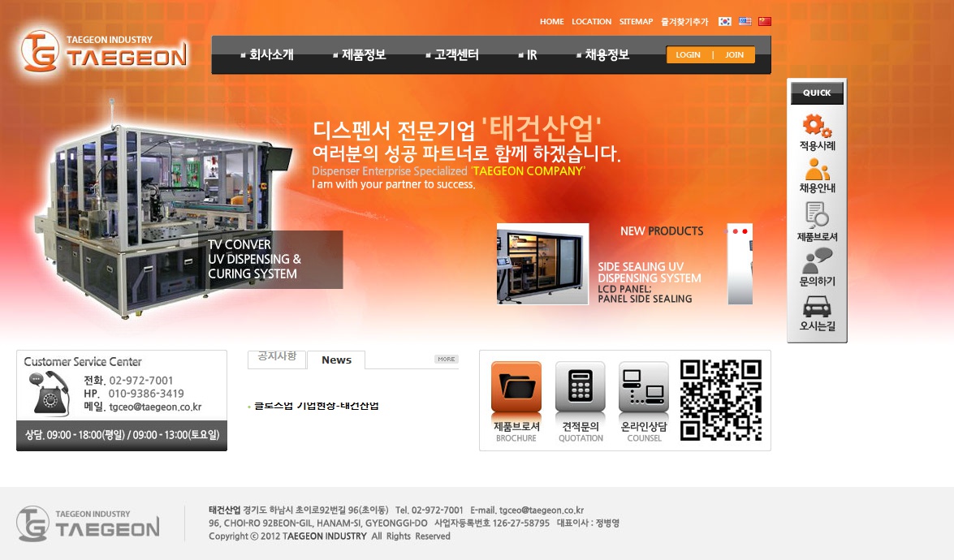Open the 제품브로셔 document icon in Quick menu
This screenshot has width=954, height=560.
817,215
